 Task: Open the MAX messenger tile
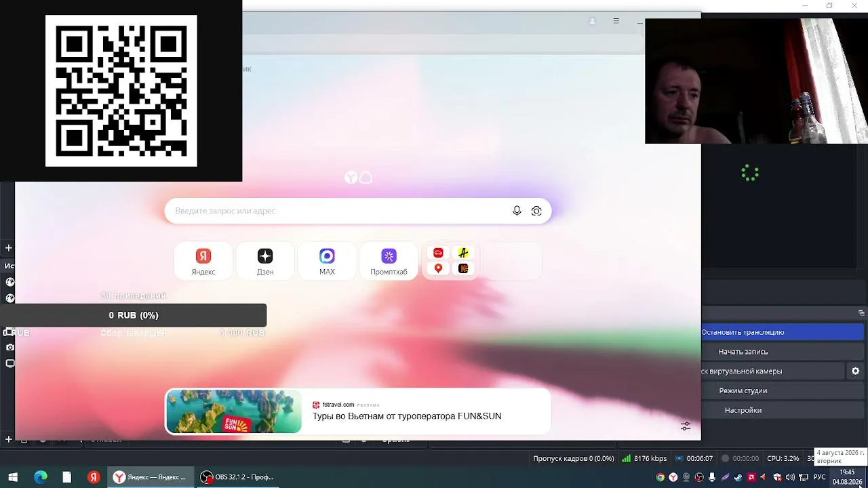click(x=327, y=261)
